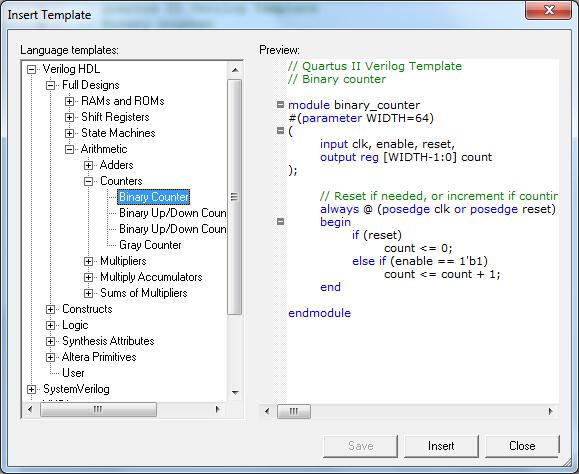Click the 'count <= count + 1;' line
The image size is (579, 474).
[x=442, y=274]
